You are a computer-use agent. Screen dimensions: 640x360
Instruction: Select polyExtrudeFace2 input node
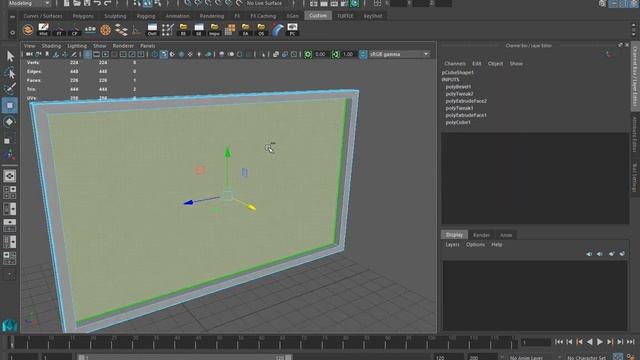tap(466, 101)
